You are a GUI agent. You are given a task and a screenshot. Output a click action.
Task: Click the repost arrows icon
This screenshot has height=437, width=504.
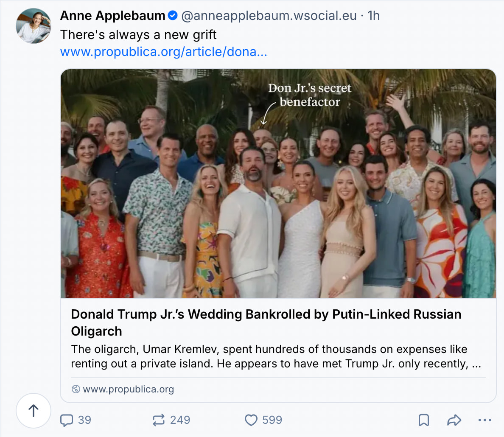159,420
